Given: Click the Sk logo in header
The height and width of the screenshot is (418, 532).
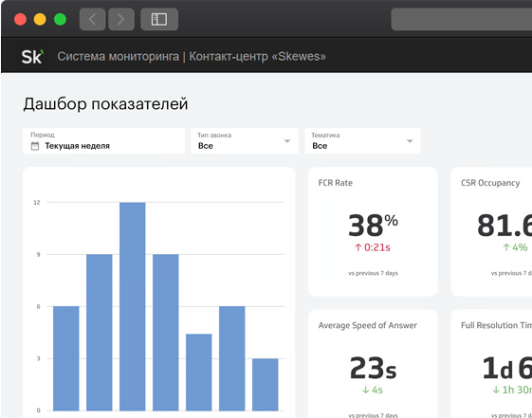Looking at the screenshot, I should pyautogui.click(x=32, y=57).
